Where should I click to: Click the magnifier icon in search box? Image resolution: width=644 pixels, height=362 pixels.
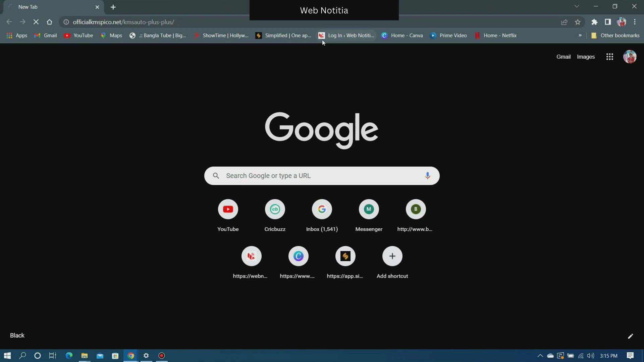click(x=216, y=176)
